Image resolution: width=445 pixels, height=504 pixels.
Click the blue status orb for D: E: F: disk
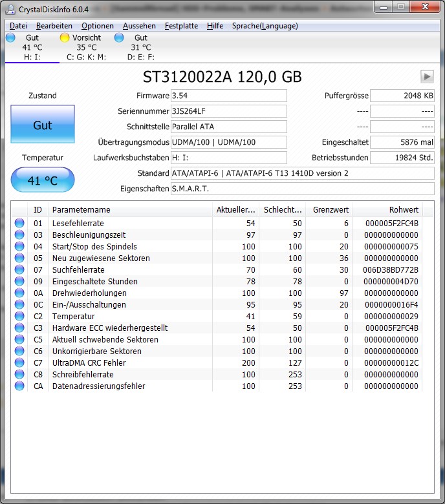point(119,37)
